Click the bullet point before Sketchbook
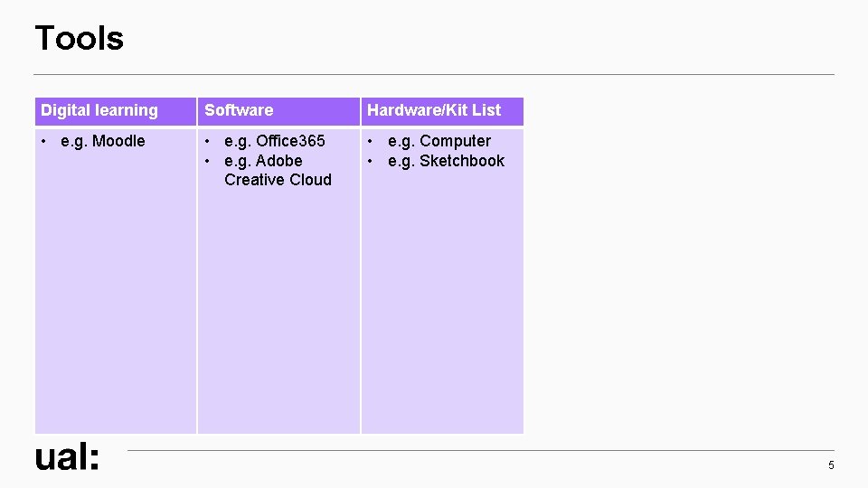 click(370, 162)
